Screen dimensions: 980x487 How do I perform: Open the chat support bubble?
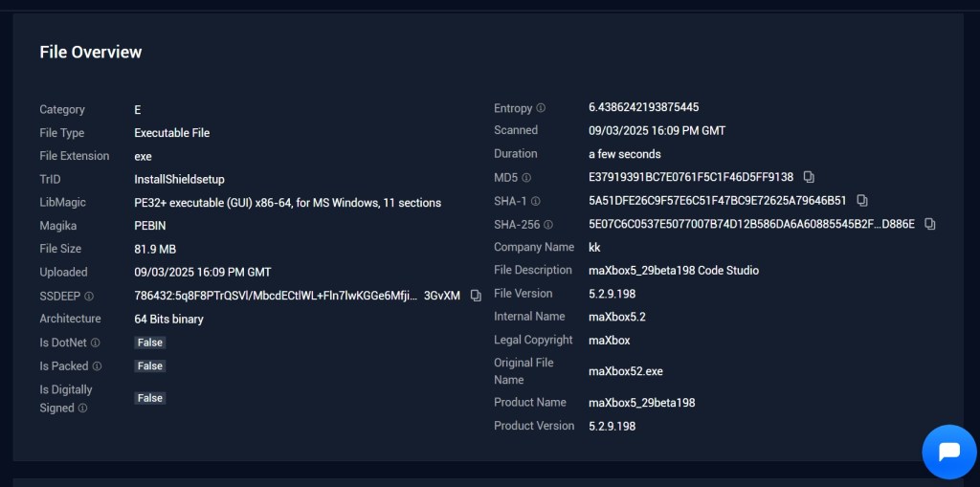[948, 452]
